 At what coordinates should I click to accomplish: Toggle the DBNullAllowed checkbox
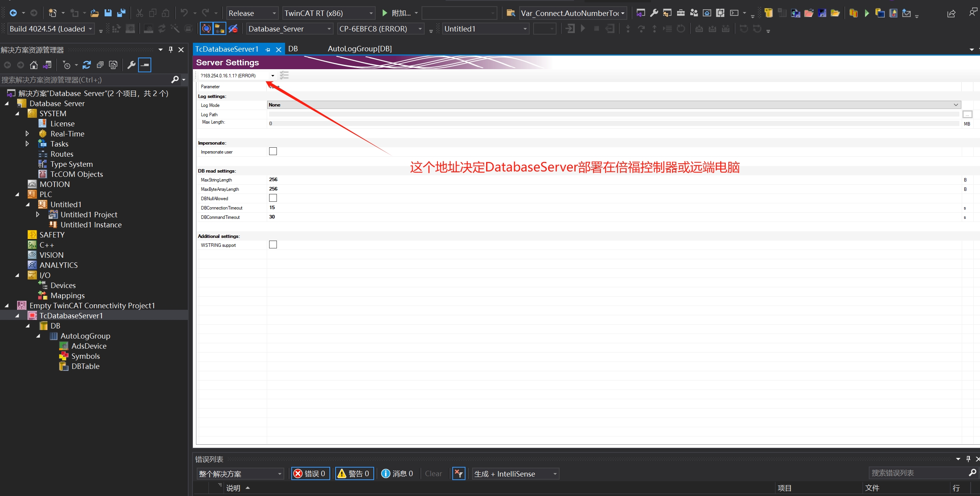(x=273, y=198)
